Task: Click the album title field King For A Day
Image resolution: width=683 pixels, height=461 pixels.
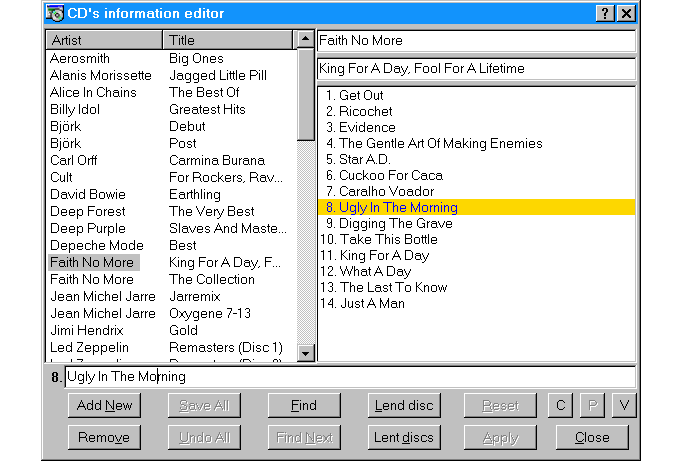Action: pyautogui.click(x=477, y=68)
